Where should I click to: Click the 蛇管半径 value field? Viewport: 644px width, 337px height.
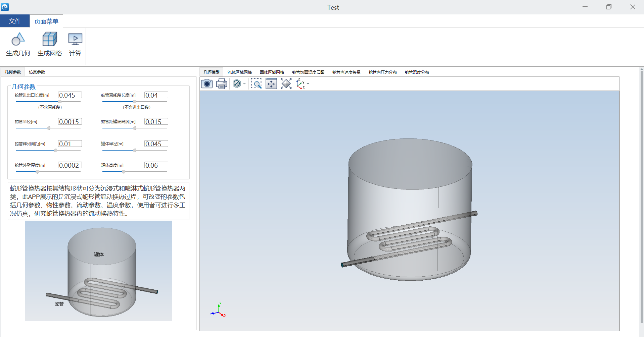(70, 122)
